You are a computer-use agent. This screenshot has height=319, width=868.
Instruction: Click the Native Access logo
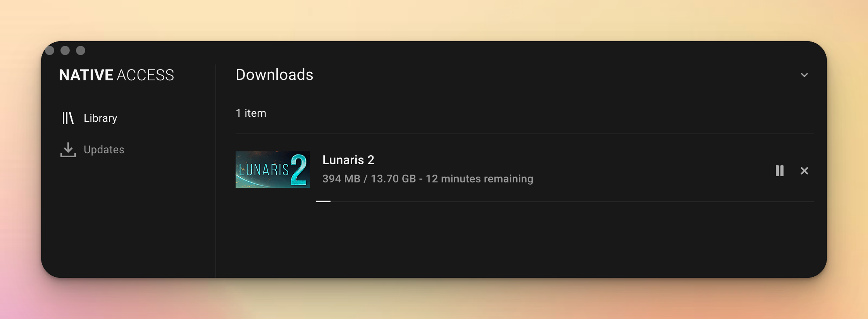pos(117,75)
